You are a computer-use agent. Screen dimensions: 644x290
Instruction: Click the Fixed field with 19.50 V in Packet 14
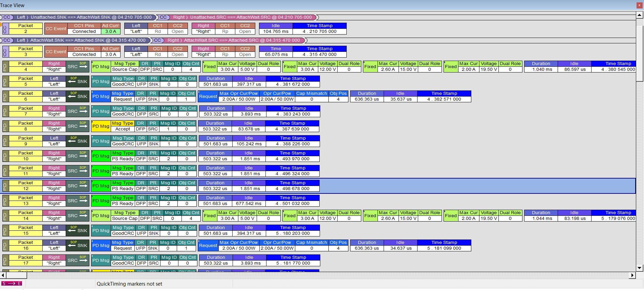[x=451, y=215]
